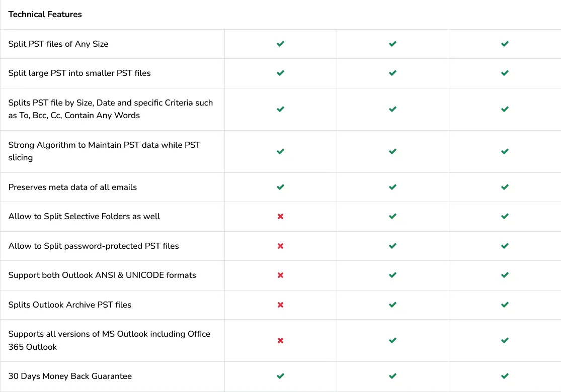
Task: Click last-column checkmark for Split large PST row
Action: point(505,73)
